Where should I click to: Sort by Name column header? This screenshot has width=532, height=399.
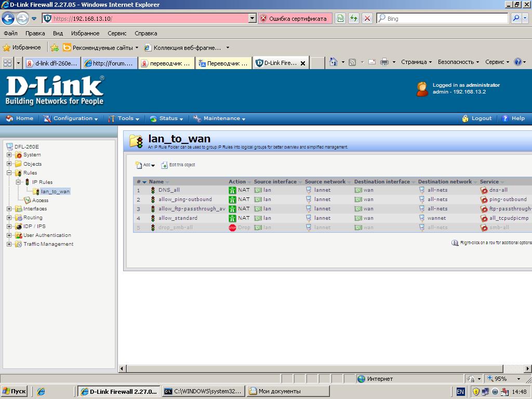click(x=156, y=182)
